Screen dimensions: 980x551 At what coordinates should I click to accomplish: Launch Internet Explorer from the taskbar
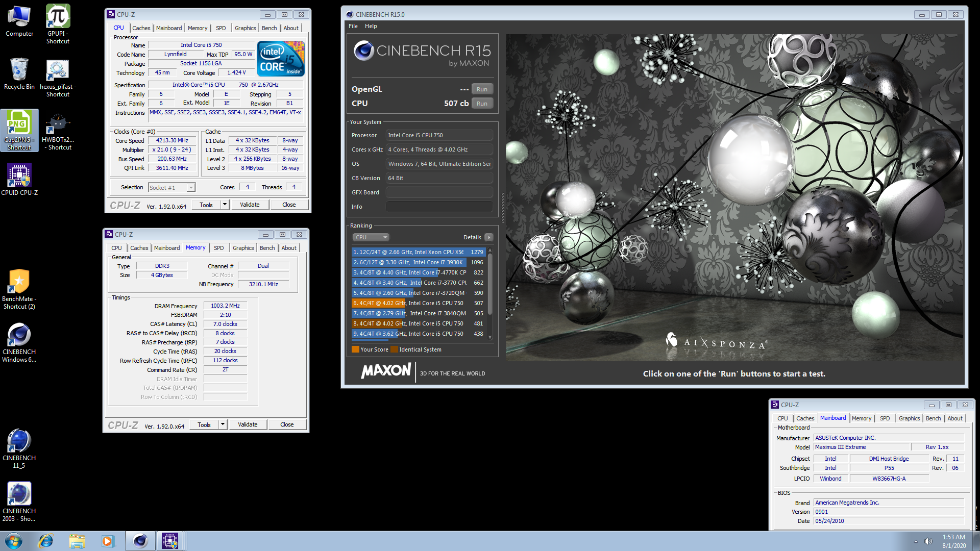[46, 541]
